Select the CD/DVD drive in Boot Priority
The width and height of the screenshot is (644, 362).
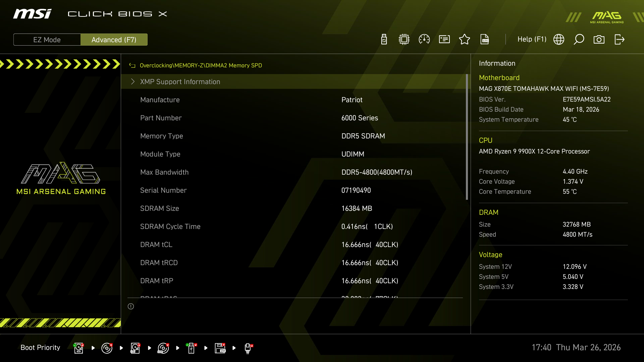pos(107,348)
